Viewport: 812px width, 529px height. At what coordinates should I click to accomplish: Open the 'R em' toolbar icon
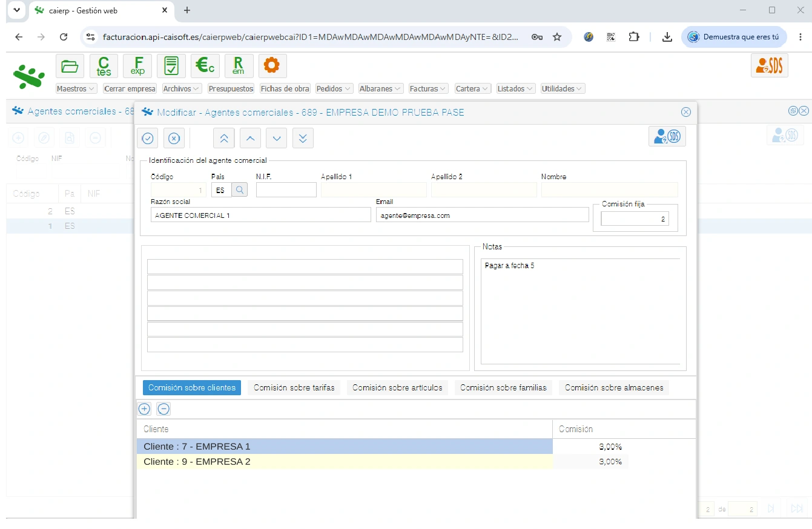coord(239,66)
